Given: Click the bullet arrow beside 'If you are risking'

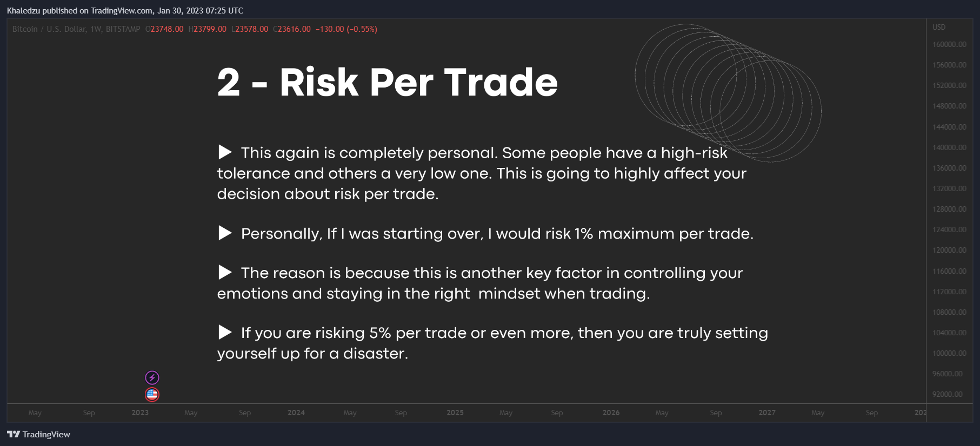Looking at the screenshot, I should point(225,333).
